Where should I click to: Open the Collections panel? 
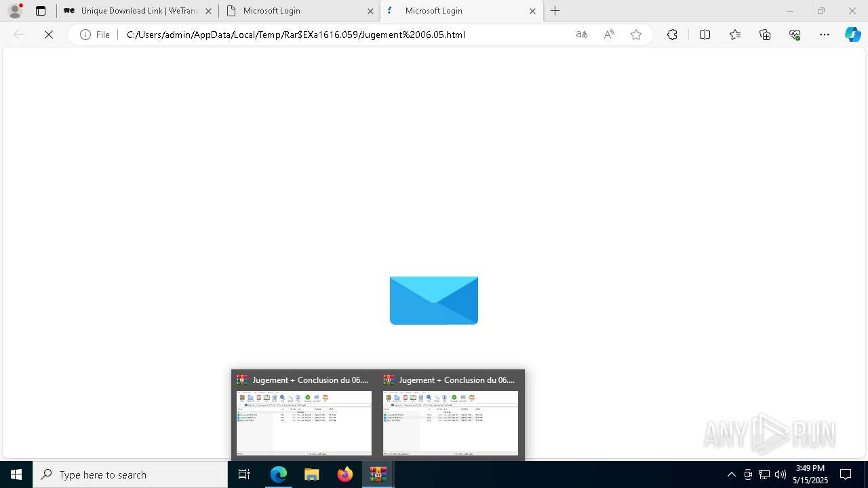pyautogui.click(x=765, y=35)
